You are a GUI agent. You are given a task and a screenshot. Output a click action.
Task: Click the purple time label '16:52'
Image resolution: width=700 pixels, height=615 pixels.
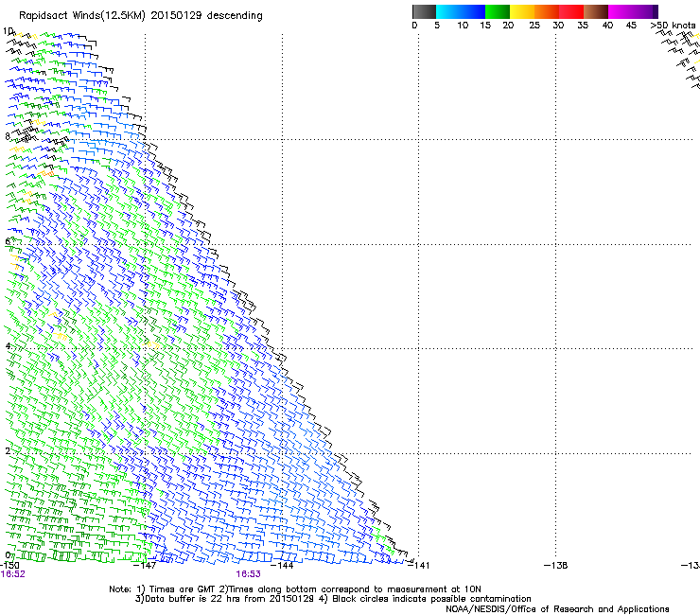click(13, 574)
